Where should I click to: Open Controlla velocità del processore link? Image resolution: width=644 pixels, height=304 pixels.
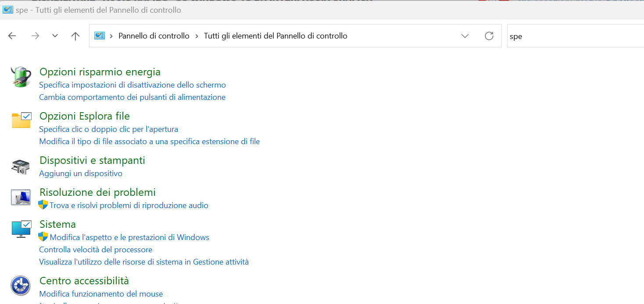point(96,250)
